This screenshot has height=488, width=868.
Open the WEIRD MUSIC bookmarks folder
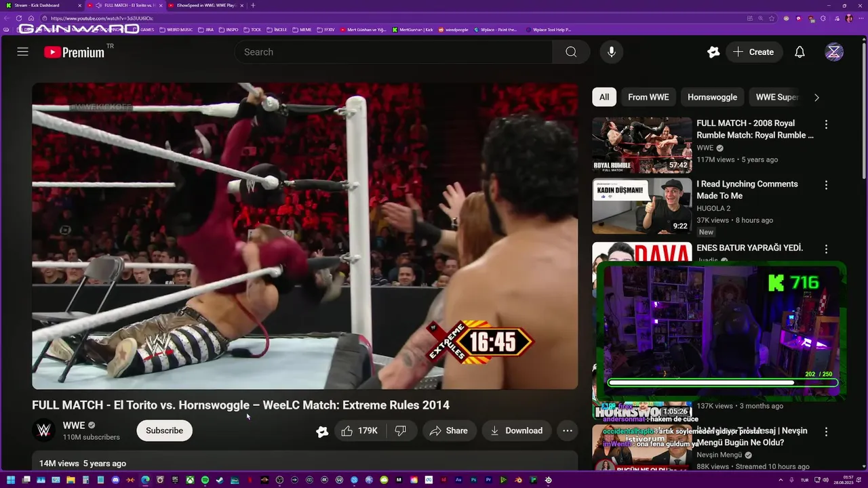(176, 30)
